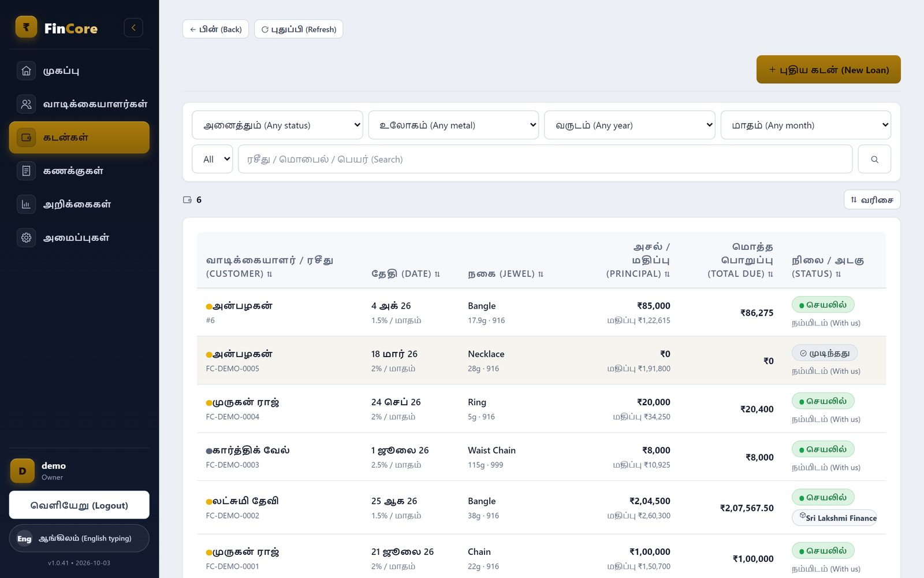Click the FinCore rupee logo icon

26,27
